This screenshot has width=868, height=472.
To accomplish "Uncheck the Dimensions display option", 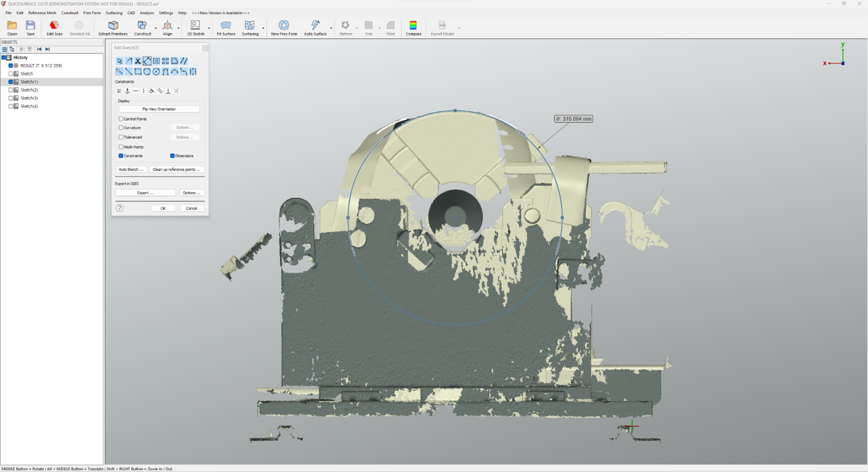I will coord(172,156).
